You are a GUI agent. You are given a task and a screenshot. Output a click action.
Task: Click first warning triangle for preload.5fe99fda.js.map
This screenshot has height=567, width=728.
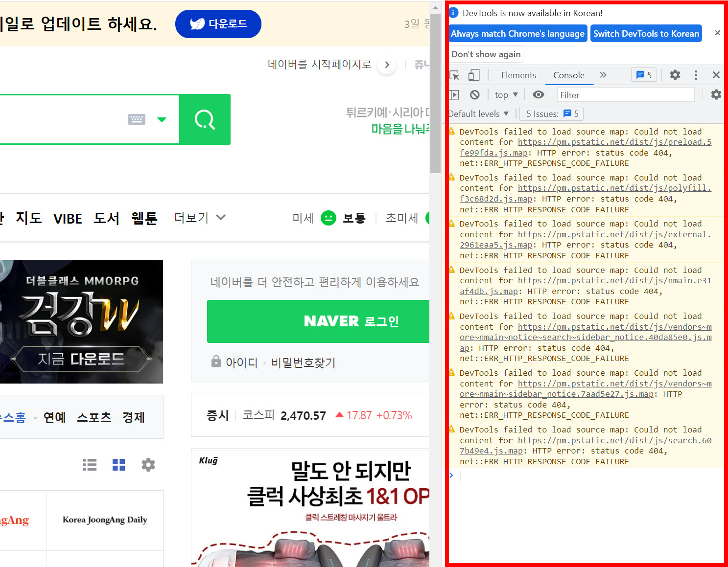click(452, 131)
